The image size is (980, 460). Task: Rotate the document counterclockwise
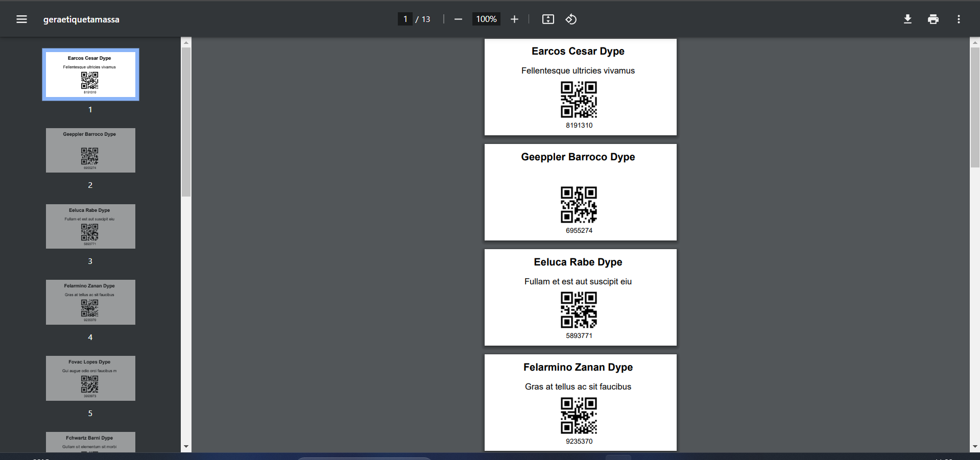pyautogui.click(x=571, y=19)
